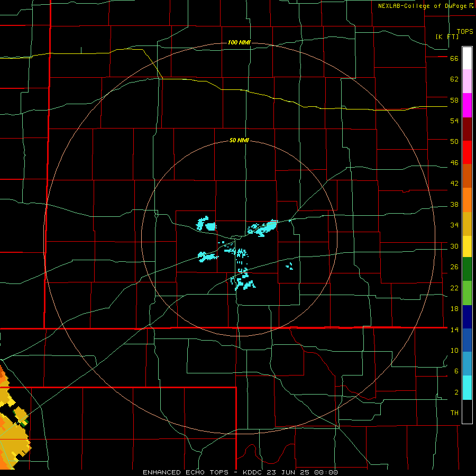This screenshot has height=476, width=476.
Task: Click the legend value "22"
Action: (x=454, y=288)
